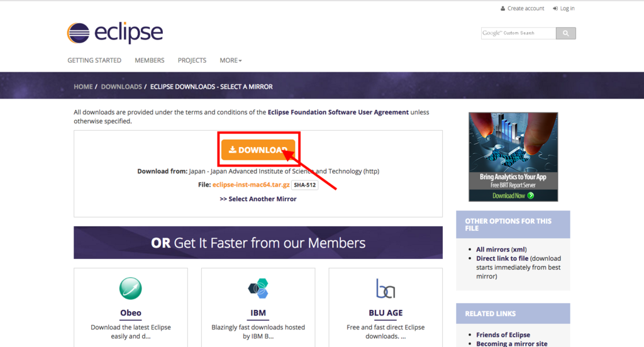Screen dimensions: 644x347
Task: Click 'ECLIPSE DOWNLOADS - SELECT A MIRROR' breadcrumb text
Action: click(x=211, y=87)
